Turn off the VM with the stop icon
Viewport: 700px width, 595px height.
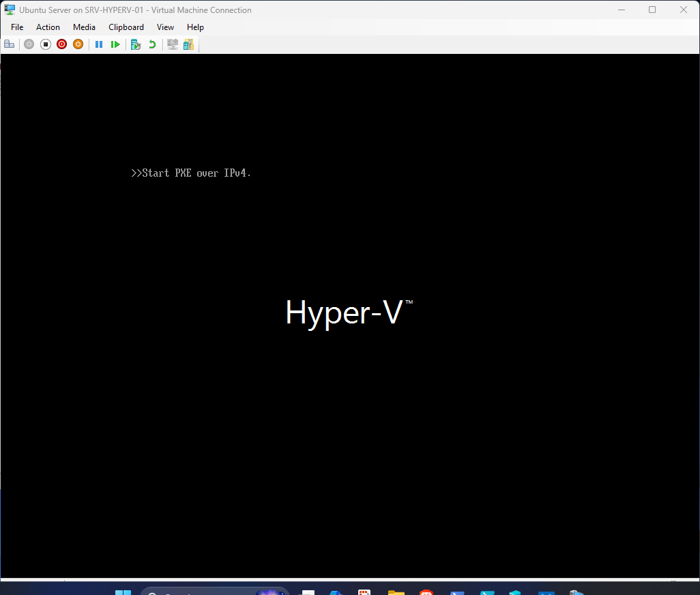[x=46, y=44]
